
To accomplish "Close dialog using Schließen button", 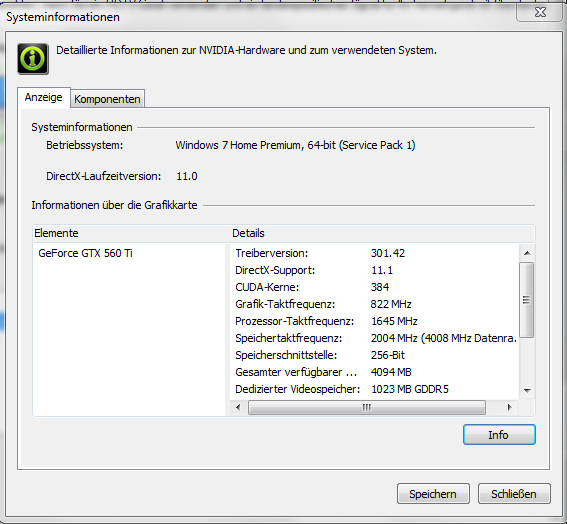I will point(514,494).
